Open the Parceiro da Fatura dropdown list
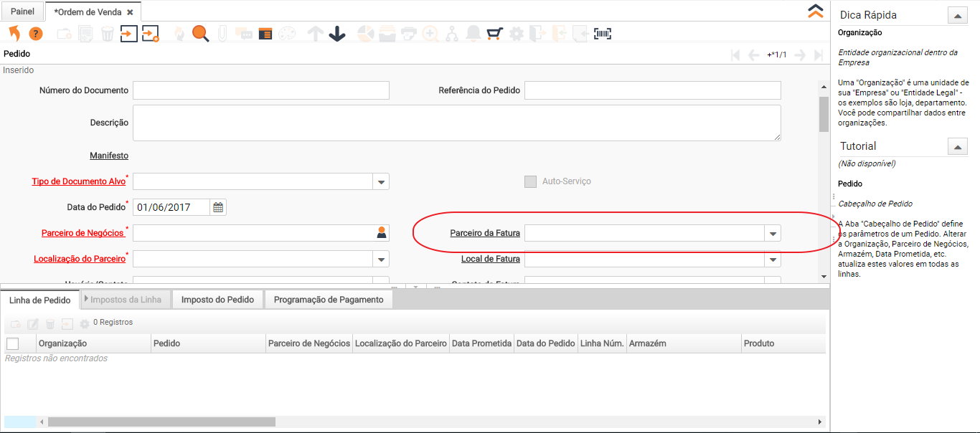The width and height of the screenshot is (980, 433). point(773,234)
